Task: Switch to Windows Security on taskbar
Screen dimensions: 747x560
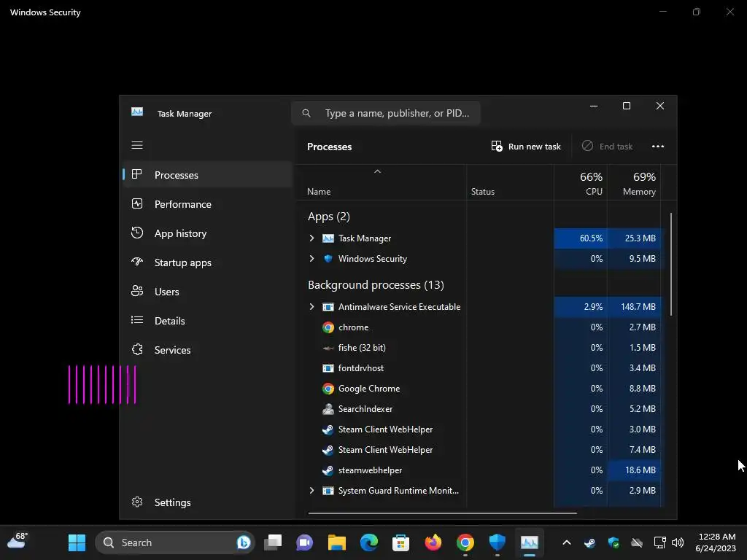Action: tap(498, 542)
